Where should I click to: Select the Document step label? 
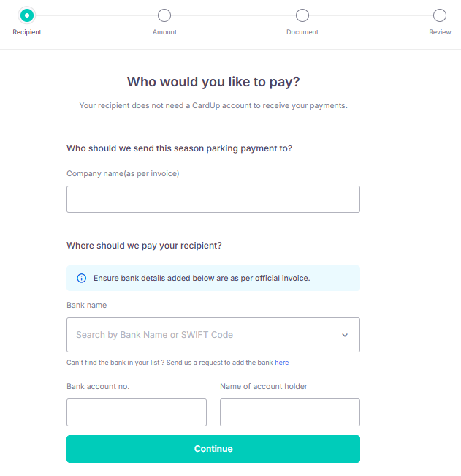(x=302, y=32)
